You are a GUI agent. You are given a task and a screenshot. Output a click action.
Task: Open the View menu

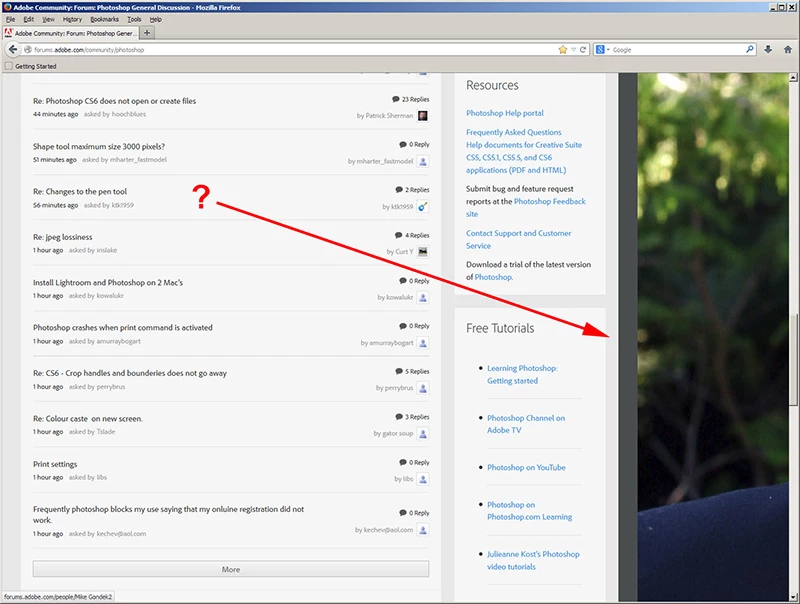click(x=48, y=19)
